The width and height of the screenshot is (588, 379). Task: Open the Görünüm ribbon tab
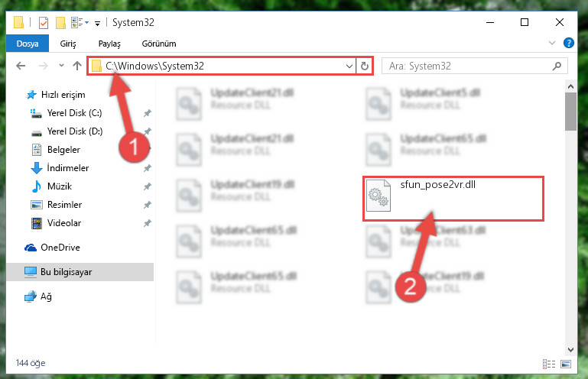click(159, 44)
